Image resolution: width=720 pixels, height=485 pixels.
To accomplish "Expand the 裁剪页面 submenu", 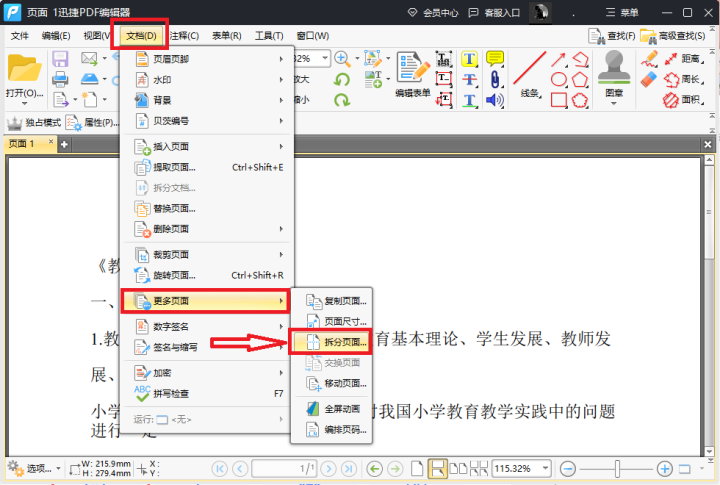I will [207, 254].
